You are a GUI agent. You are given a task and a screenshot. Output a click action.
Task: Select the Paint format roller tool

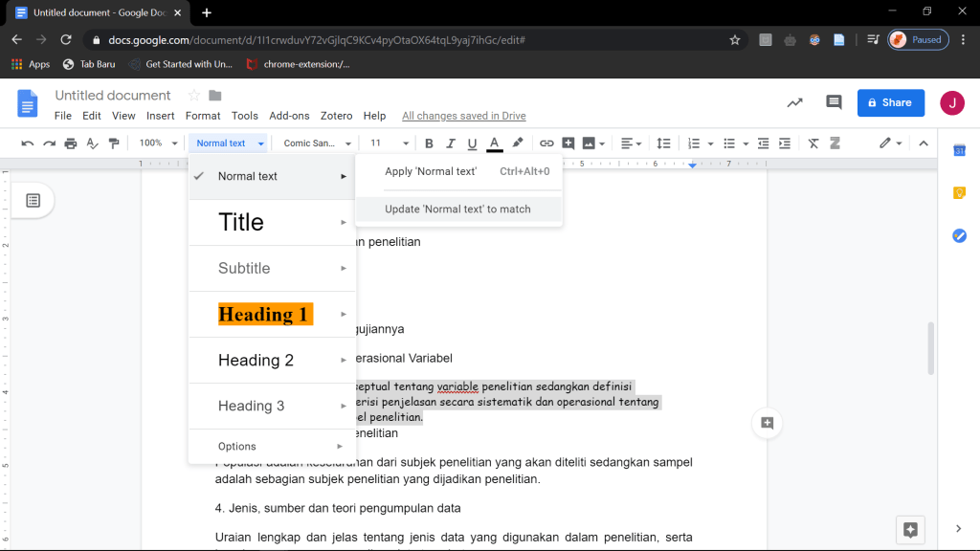coord(114,143)
